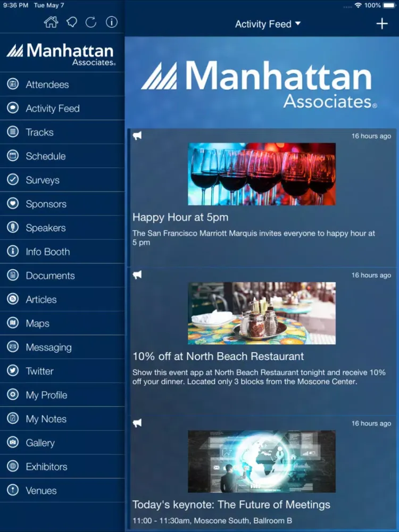The width and height of the screenshot is (399, 532).
Task: Open the wine glasses Happy Hour image
Action: (x=262, y=174)
